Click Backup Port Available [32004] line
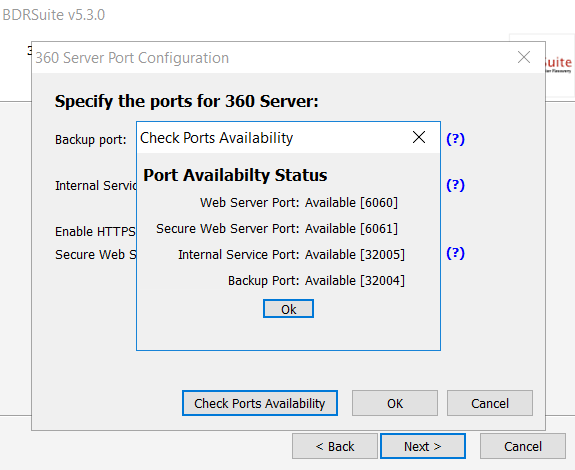This screenshot has height=470, width=575. [316, 280]
